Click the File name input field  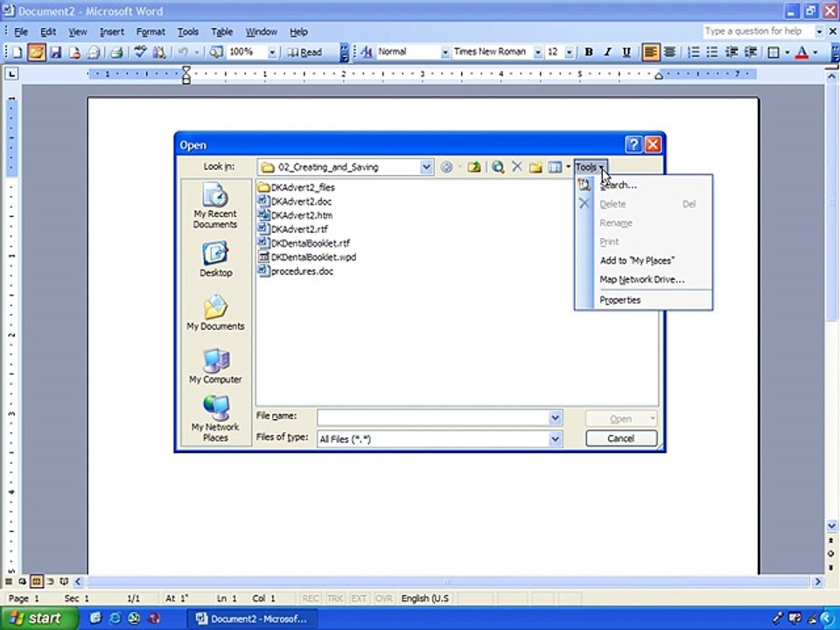tap(433, 417)
